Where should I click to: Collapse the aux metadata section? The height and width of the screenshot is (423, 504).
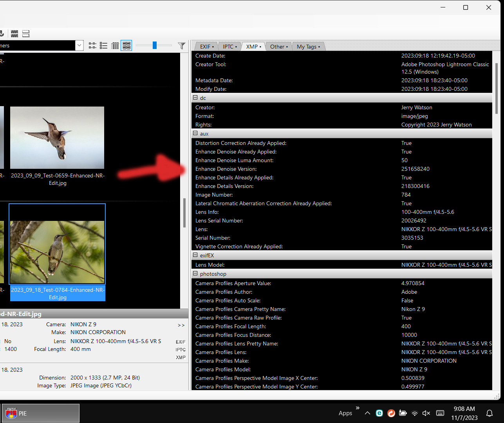pyautogui.click(x=195, y=133)
